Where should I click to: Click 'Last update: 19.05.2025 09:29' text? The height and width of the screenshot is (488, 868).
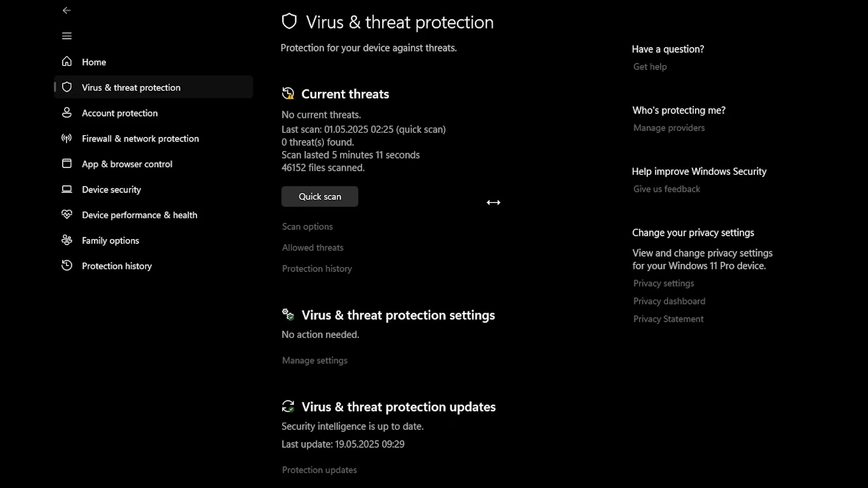343,444
